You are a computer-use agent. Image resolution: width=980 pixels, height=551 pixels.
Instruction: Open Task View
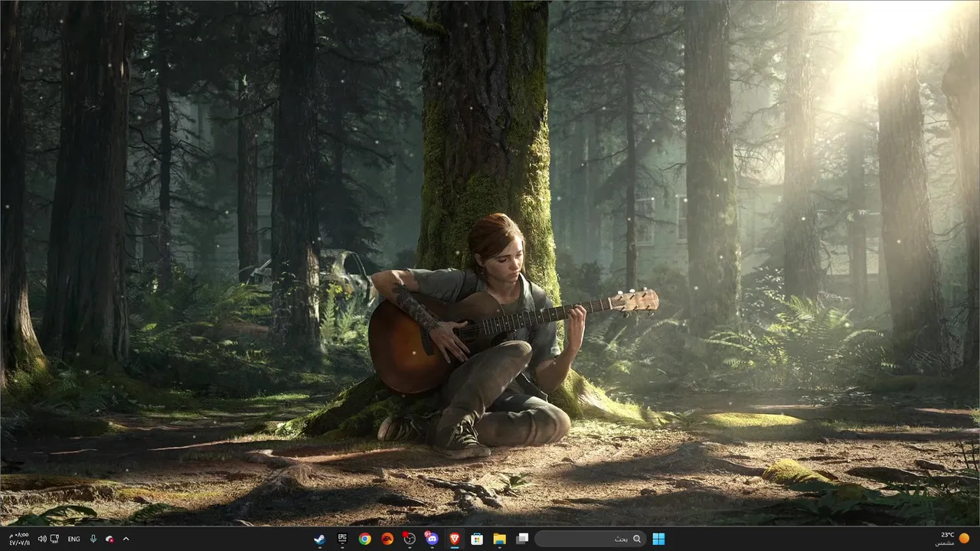pos(522,539)
